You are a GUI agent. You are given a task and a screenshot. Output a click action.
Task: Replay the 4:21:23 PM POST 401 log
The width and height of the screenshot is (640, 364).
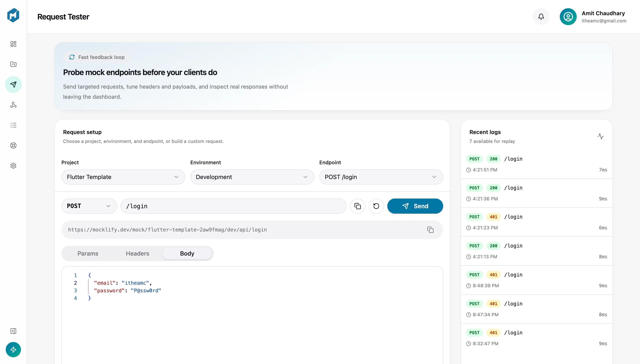(x=536, y=222)
